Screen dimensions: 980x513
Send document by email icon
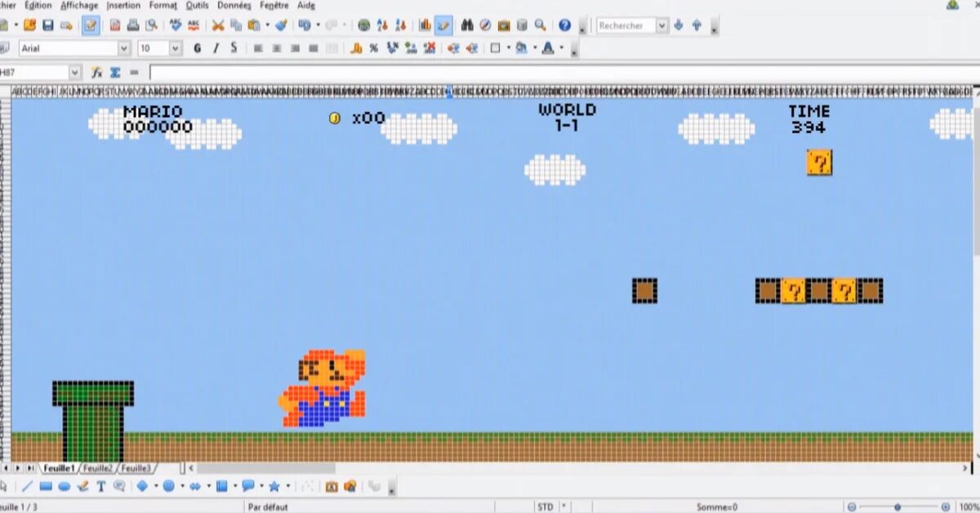66,25
